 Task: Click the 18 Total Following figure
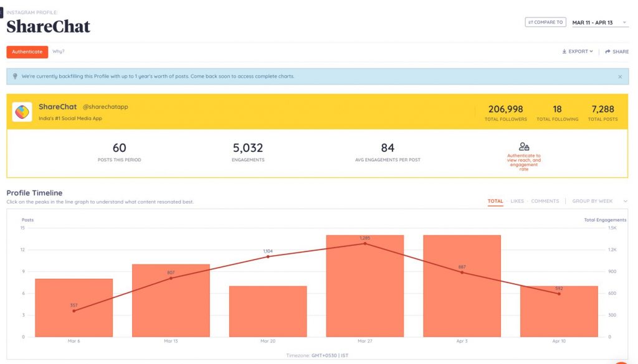557,110
